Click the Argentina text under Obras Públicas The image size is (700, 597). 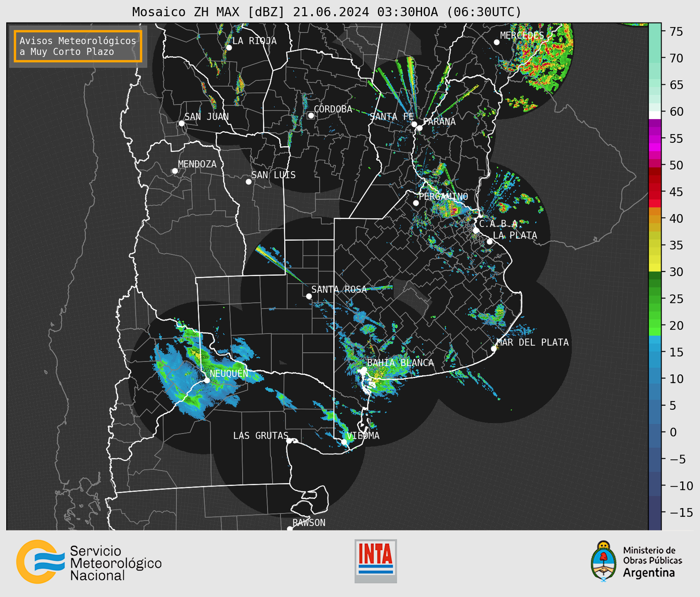(x=649, y=573)
